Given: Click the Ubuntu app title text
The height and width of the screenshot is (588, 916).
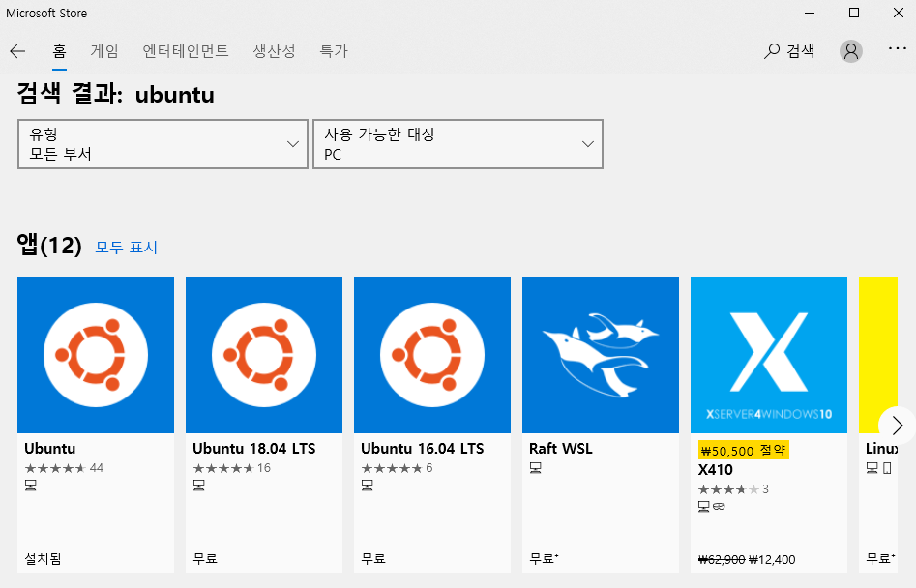Looking at the screenshot, I should pyautogui.click(x=50, y=449).
